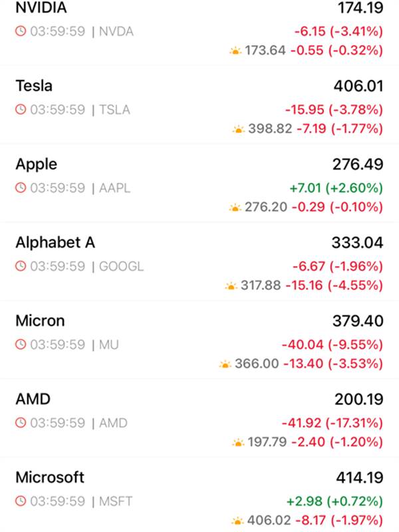Image resolution: width=399 pixels, height=532 pixels.
Task: Click AMD's -41.92 (-17.31%) change
Action: click(x=329, y=423)
